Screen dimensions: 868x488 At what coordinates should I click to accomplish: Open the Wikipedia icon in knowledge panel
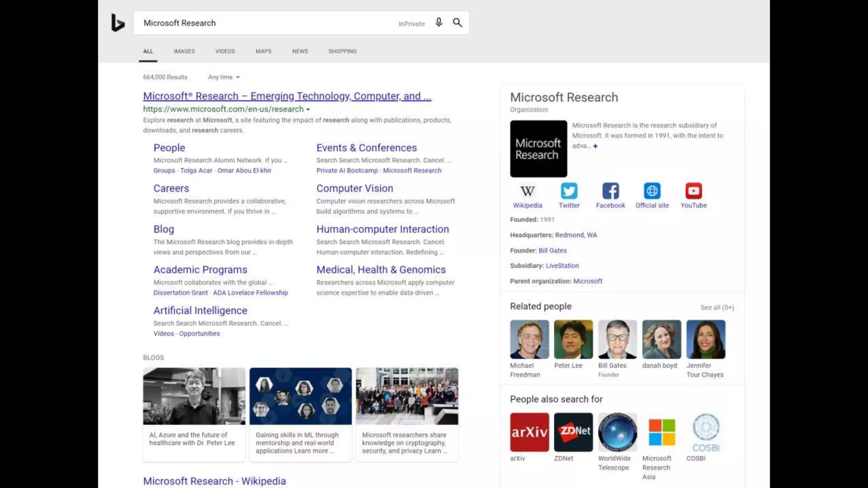pos(527,191)
